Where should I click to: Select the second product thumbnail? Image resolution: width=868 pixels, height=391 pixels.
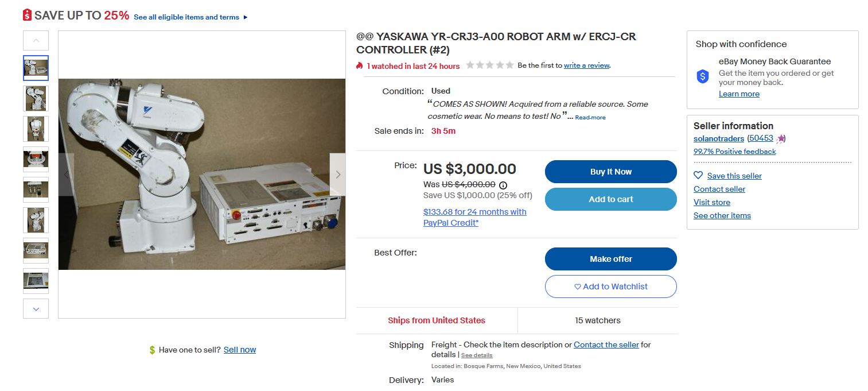pyautogui.click(x=36, y=98)
